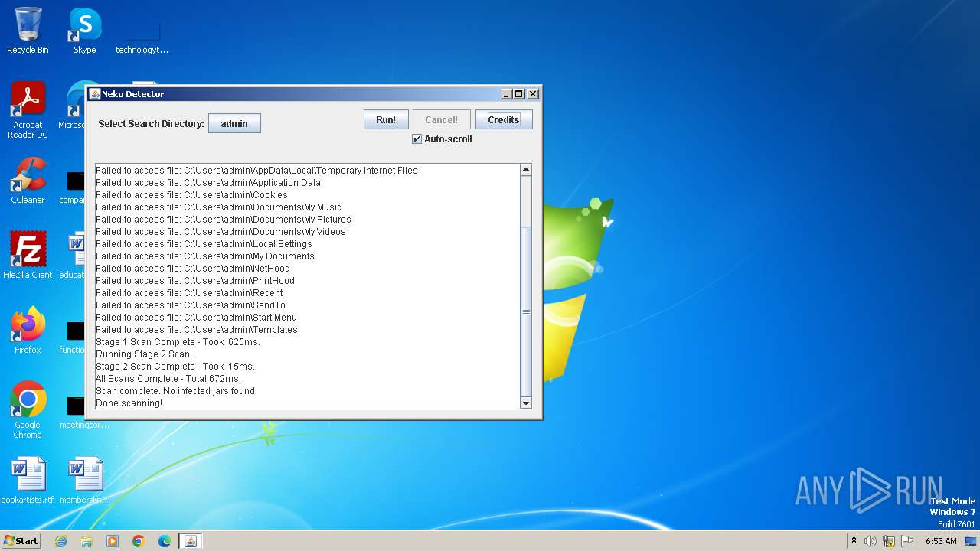This screenshot has height=551, width=980.
Task: Maximize the Neko Detector window
Action: (x=519, y=94)
